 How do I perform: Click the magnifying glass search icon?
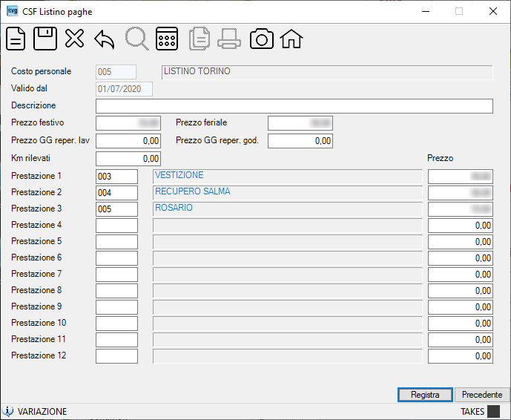pyautogui.click(x=137, y=39)
